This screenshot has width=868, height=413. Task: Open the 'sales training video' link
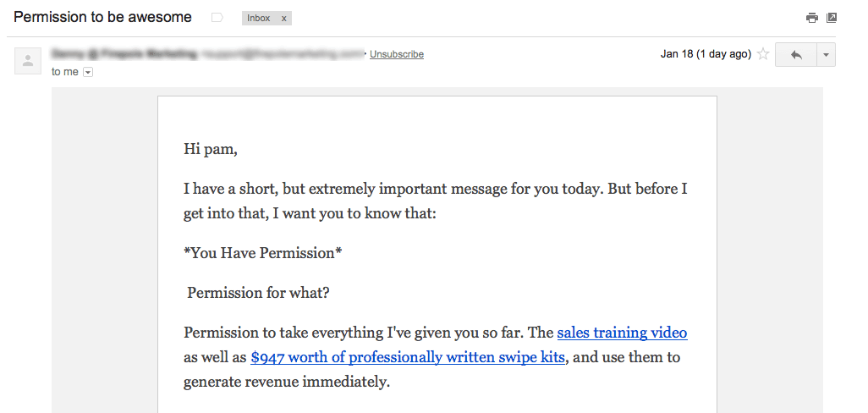tap(622, 333)
